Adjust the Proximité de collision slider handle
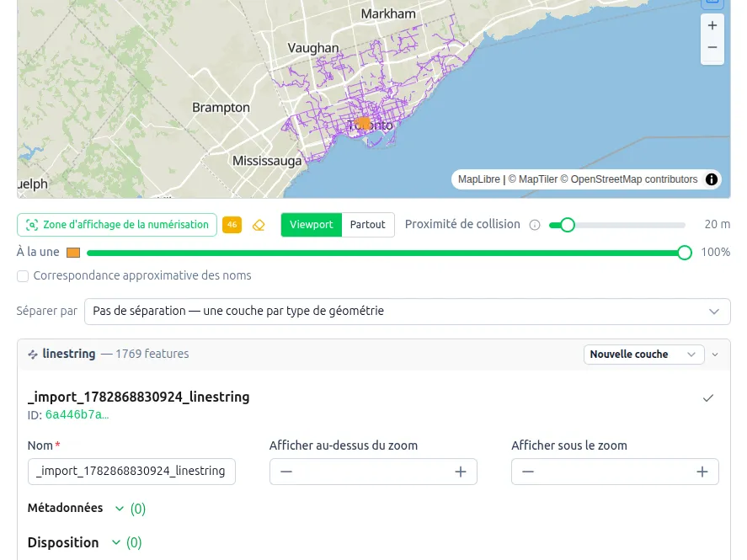Image resolution: width=747 pixels, height=560 pixels. [x=567, y=225]
